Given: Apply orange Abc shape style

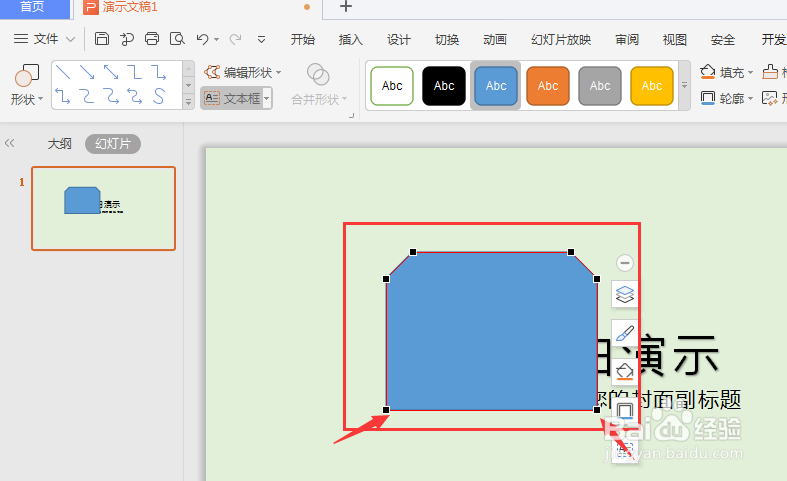Looking at the screenshot, I should [548, 86].
